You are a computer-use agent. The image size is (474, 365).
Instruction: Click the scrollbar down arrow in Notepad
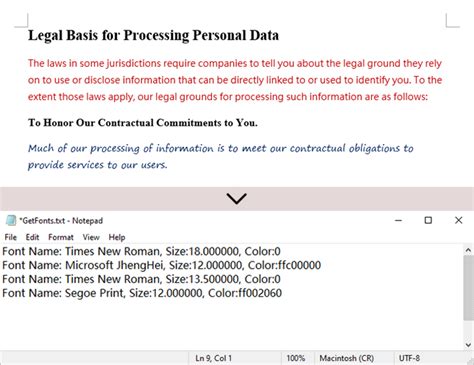point(468,345)
